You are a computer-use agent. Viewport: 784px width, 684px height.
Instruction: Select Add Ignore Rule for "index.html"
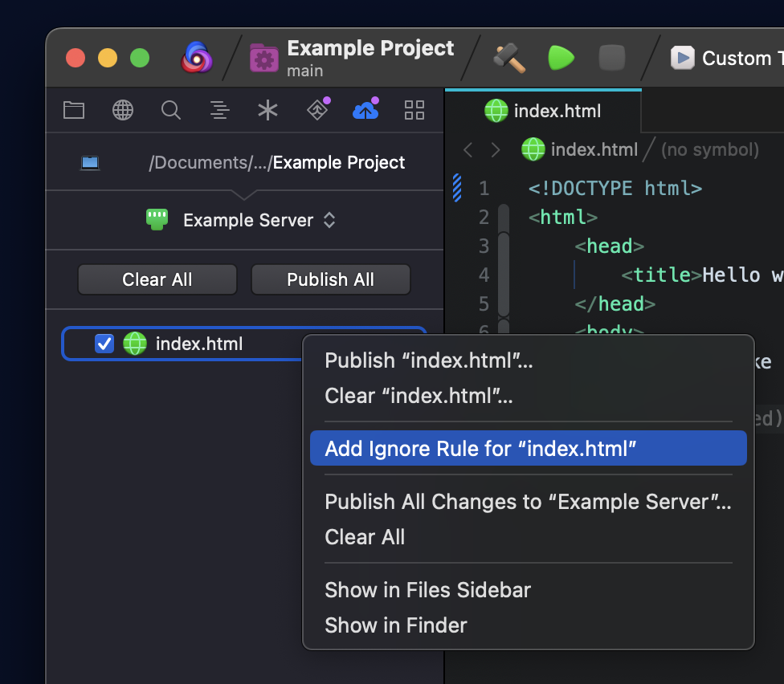(x=529, y=449)
